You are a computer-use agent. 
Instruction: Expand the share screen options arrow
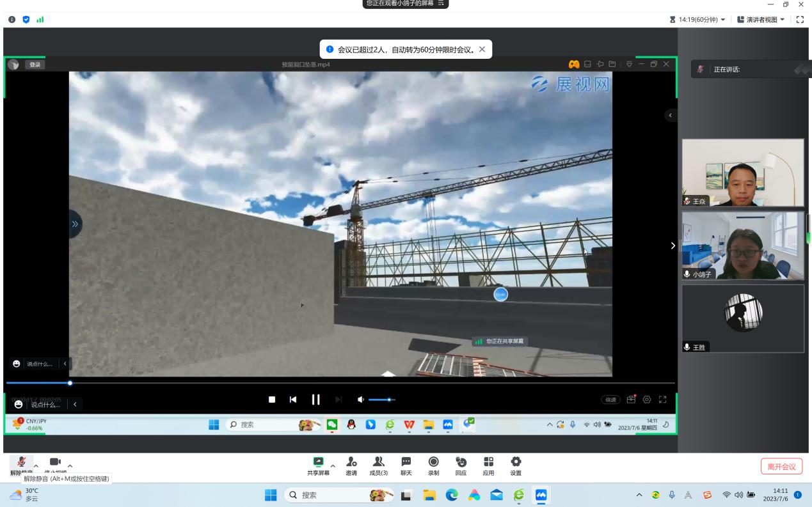(333, 465)
